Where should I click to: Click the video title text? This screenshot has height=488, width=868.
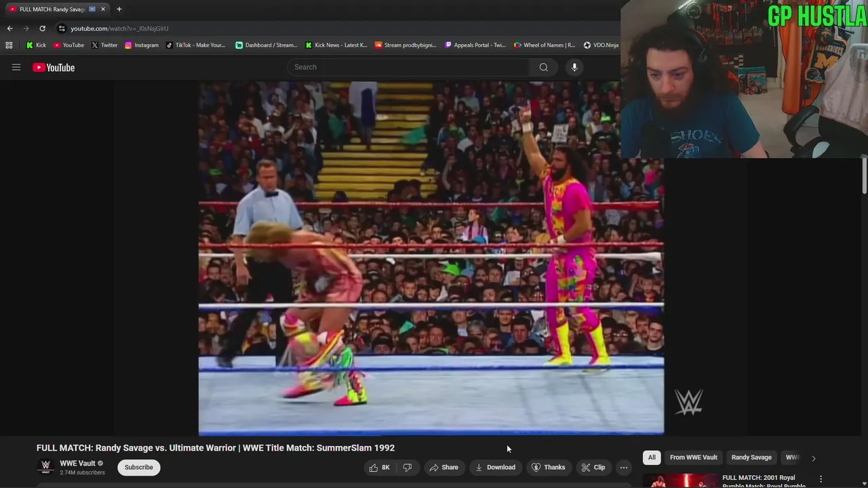coord(216,448)
